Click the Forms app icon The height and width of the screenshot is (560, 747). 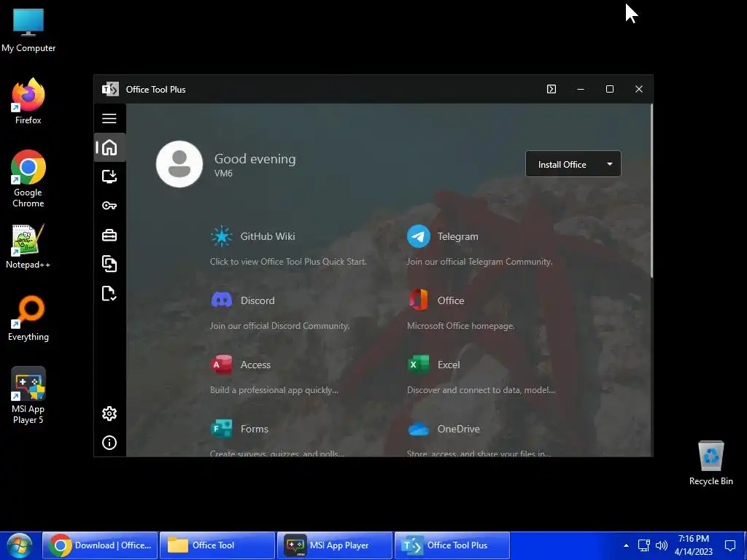coord(222,428)
